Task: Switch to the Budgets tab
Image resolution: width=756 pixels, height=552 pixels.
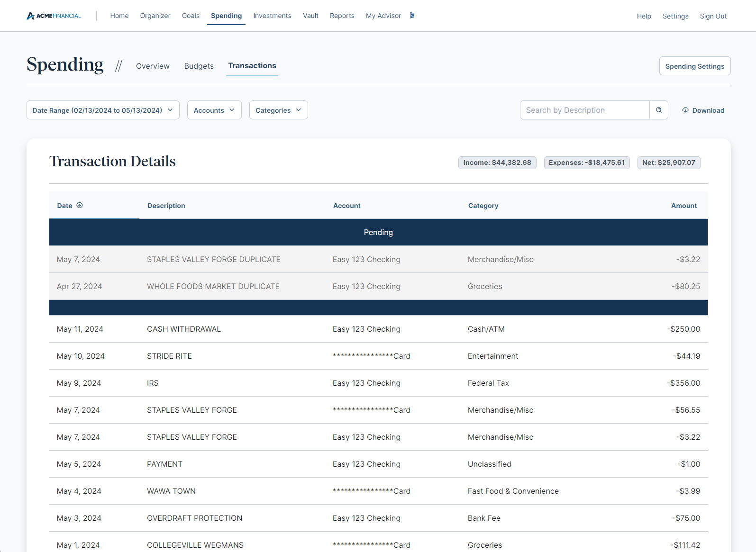Action: click(199, 66)
